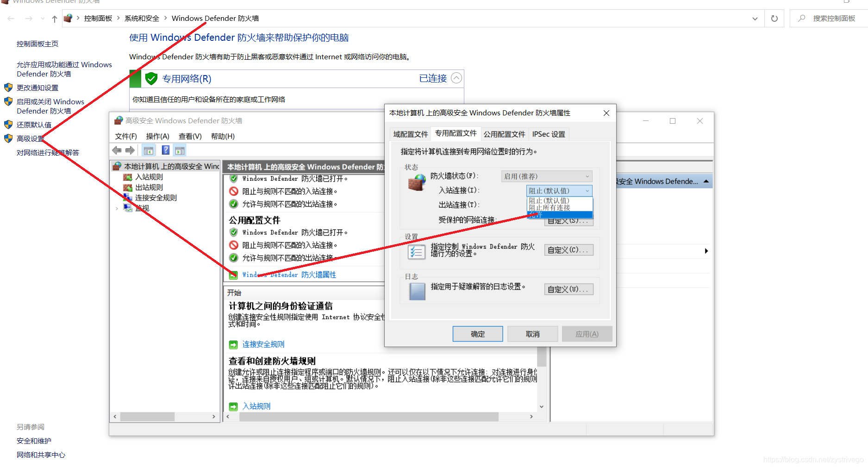Click 控制面板 in address breadcrumb
This screenshot has width=868, height=468.
coord(98,18)
